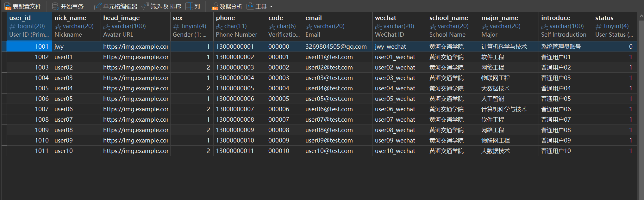Screen dimensions: 644x200
Task: Click phone cell 13000000010
Action: pyautogui.click(x=240, y=140)
